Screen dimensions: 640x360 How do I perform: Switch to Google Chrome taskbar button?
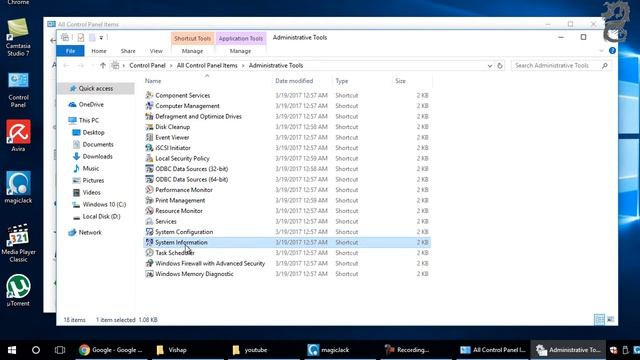pos(111,350)
